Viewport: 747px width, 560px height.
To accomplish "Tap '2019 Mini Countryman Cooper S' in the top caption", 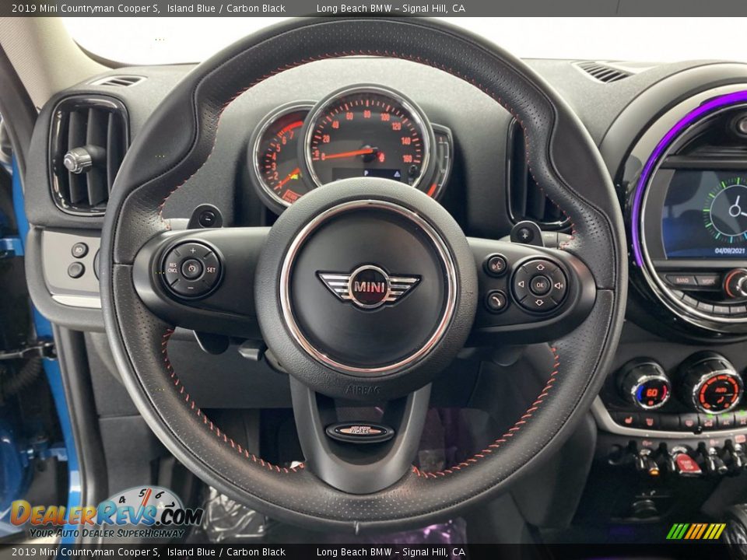I will (x=86, y=8).
